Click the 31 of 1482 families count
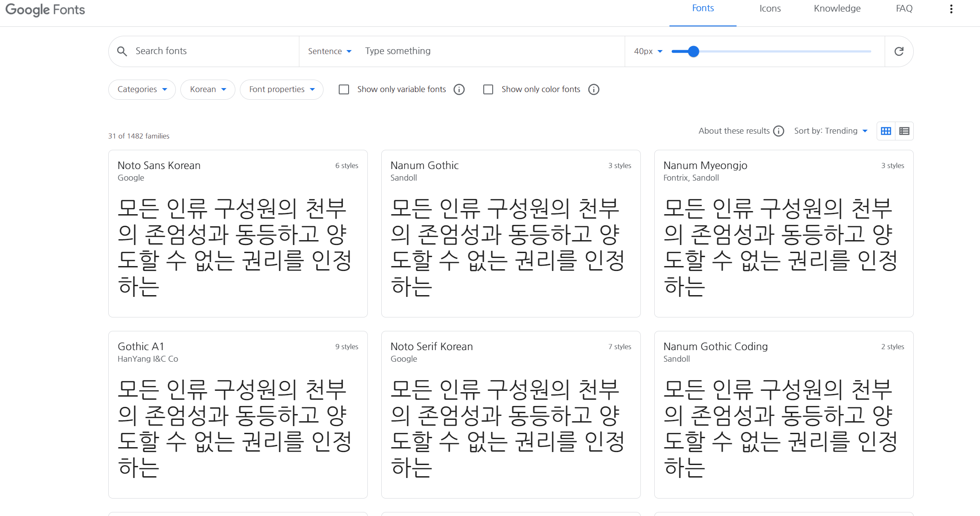 point(139,136)
